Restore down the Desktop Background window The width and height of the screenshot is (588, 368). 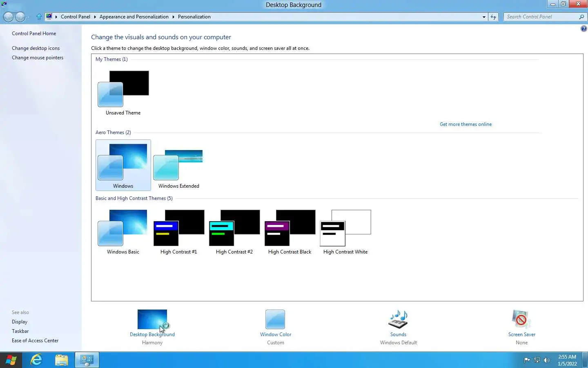[x=563, y=4]
